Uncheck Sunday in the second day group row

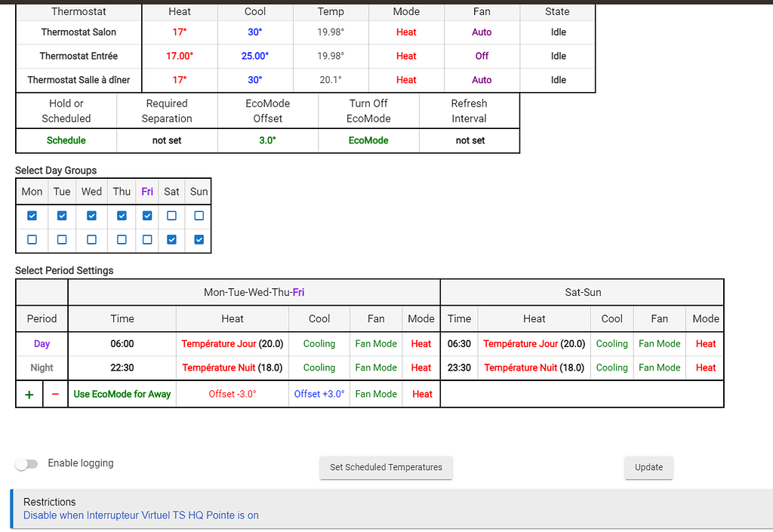198,239
